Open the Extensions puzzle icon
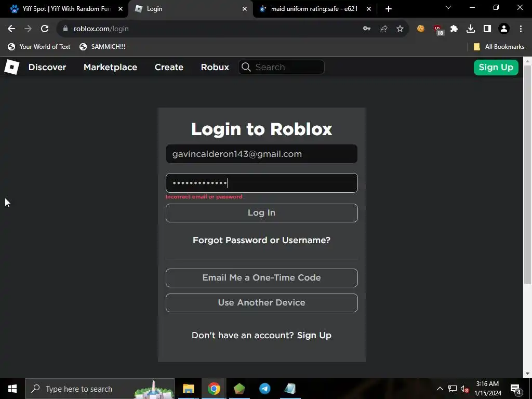This screenshot has height=399, width=532. (x=454, y=29)
